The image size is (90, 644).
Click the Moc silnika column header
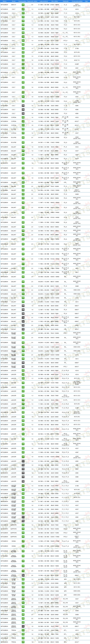[55, 1]
